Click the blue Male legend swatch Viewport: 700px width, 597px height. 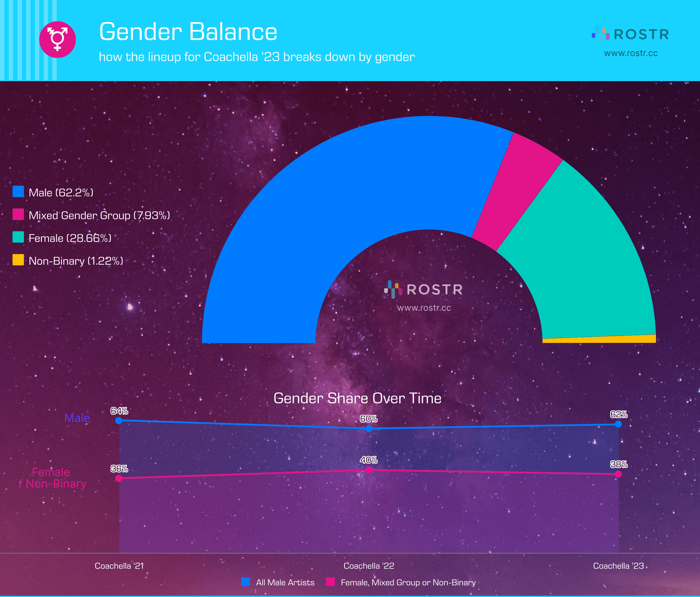18,191
